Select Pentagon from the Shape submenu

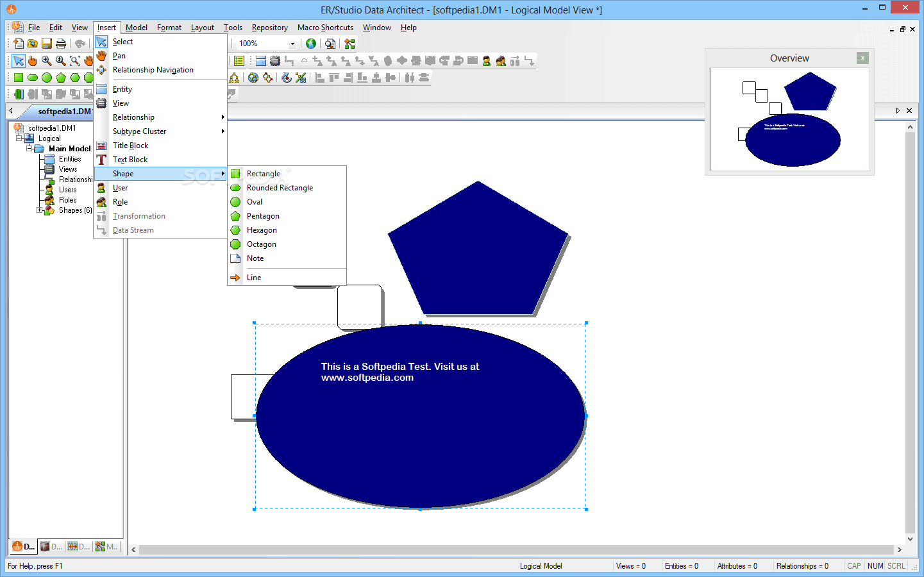point(287,216)
